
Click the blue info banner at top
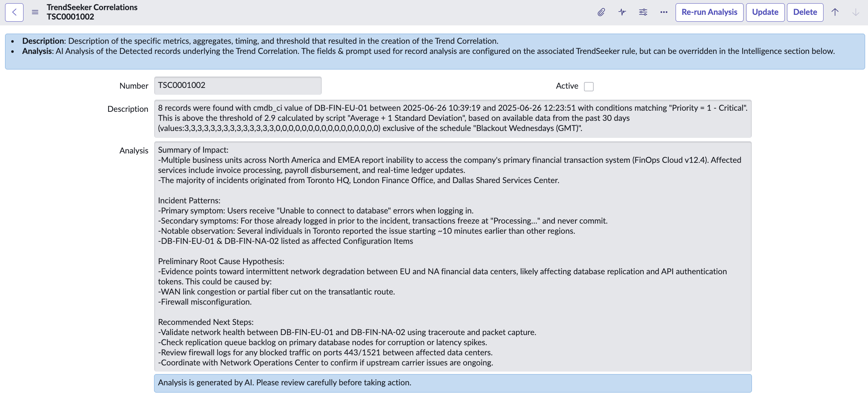[x=435, y=51]
